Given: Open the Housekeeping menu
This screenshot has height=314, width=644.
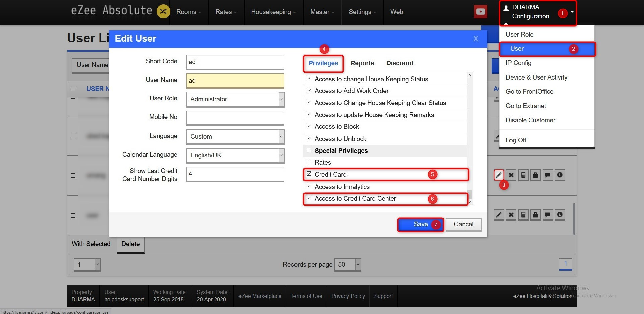Looking at the screenshot, I should (273, 12).
